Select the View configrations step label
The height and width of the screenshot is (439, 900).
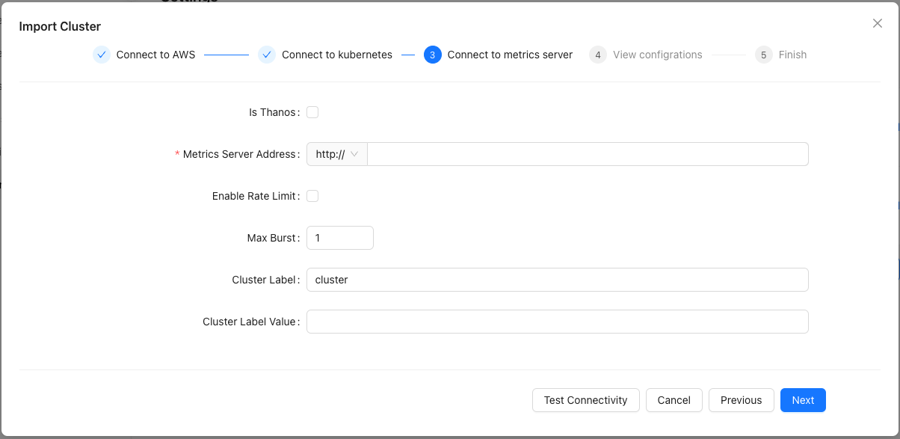coord(657,55)
